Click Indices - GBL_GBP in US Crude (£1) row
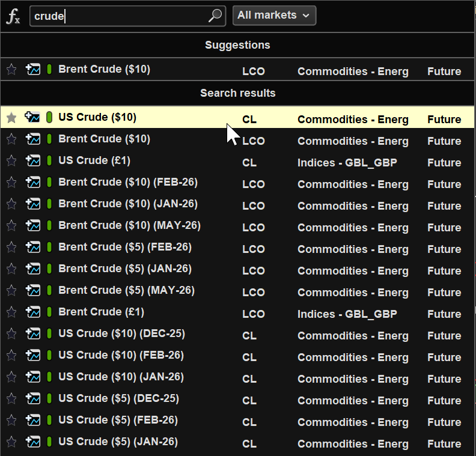This screenshot has height=456, width=476. tap(347, 163)
